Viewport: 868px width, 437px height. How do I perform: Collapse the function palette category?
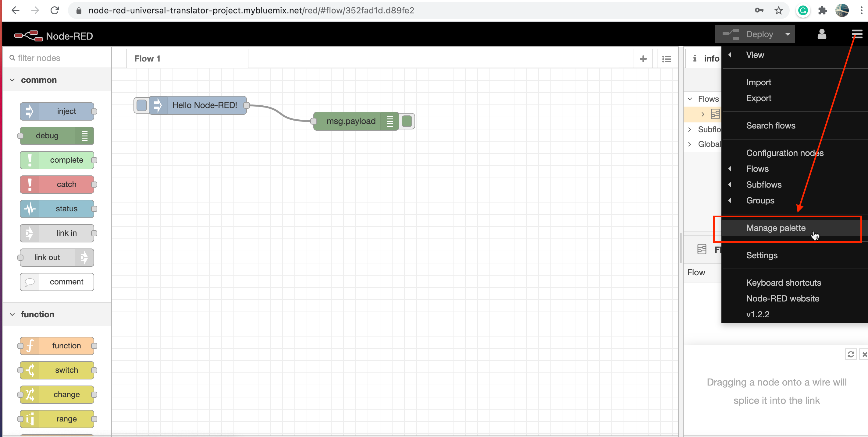click(x=12, y=315)
